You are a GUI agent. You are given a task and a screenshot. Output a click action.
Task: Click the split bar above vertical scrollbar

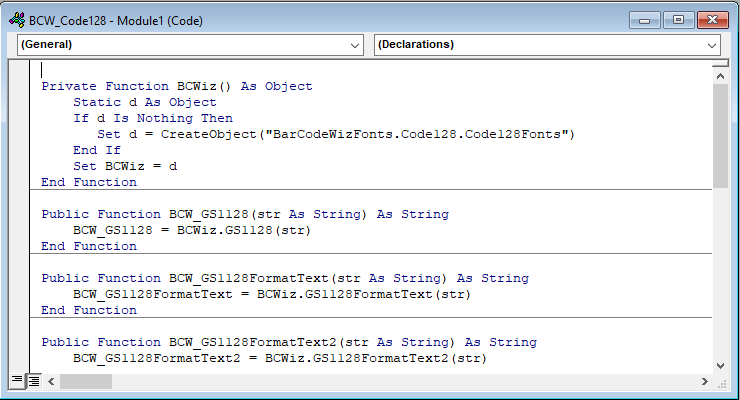tap(720, 64)
